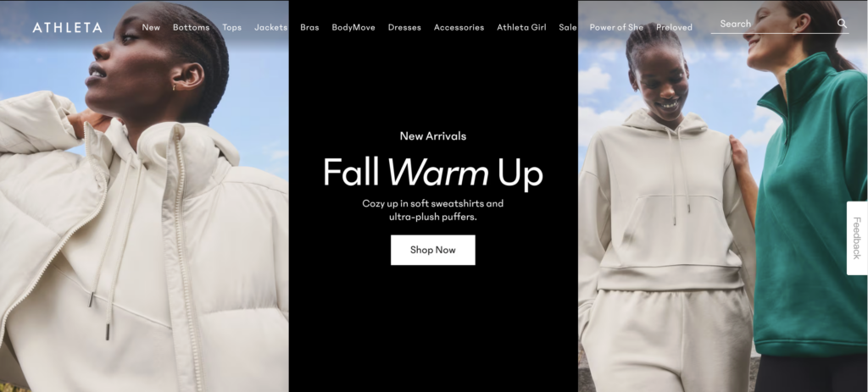Click the search magnifier icon
Screen dimensions: 868x392
coord(842,23)
